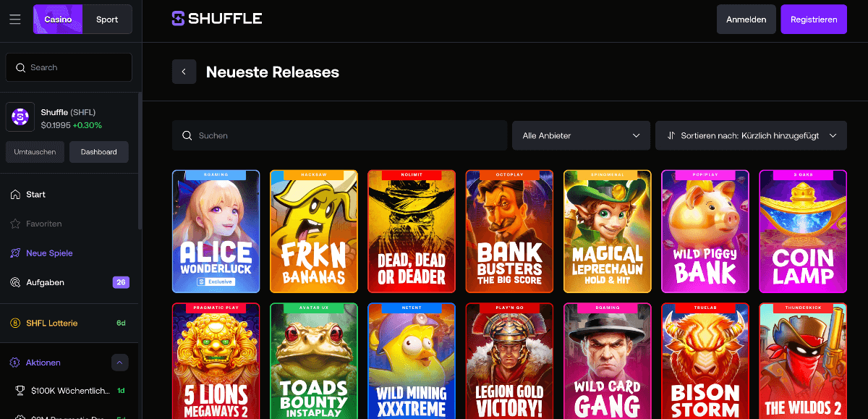Click the back arrow beside Neueste Releases

[x=184, y=72]
